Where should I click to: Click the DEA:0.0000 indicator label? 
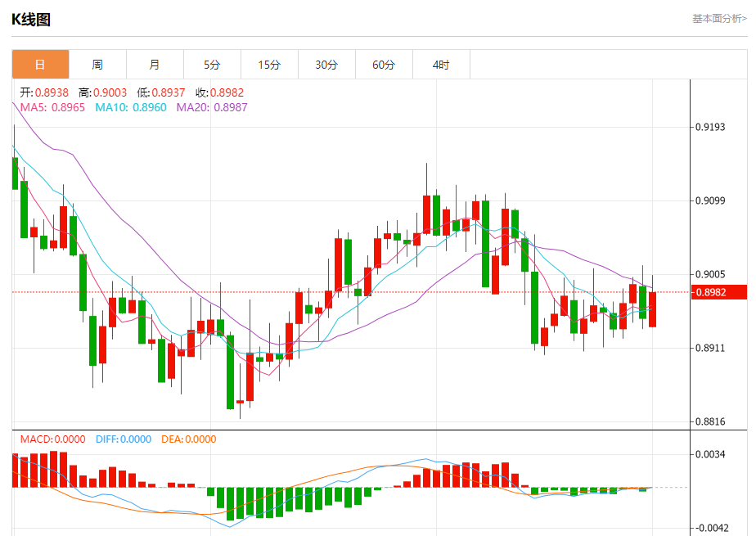[188, 439]
